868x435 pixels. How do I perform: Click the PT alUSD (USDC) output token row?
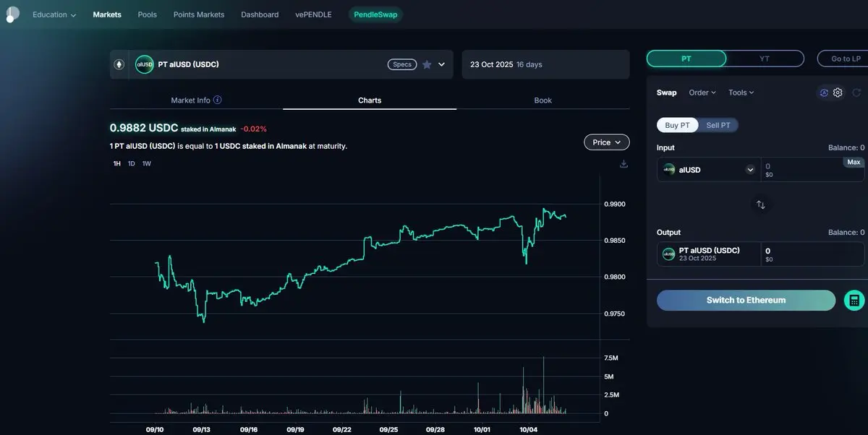[709, 254]
